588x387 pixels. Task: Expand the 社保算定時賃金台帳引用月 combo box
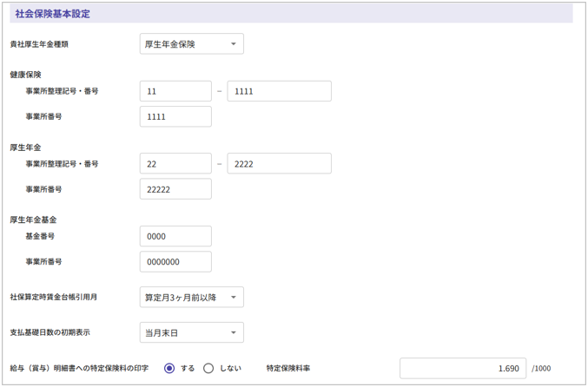coord(191,298)
